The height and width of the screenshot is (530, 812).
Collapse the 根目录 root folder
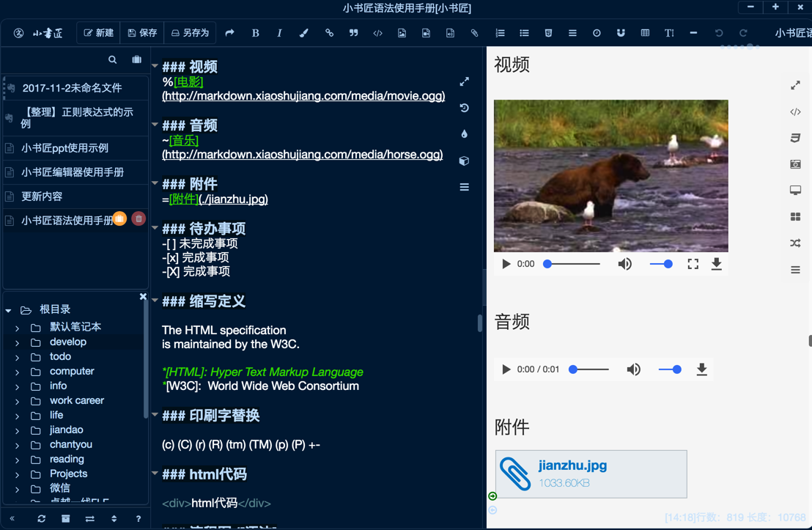click(8, 310)
